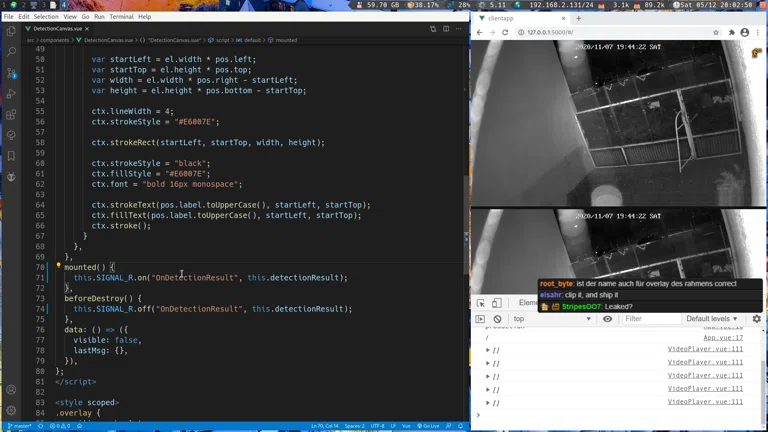Reload the browser page
The height and width of the screenshot is (432, 768).
coord(506,32)
